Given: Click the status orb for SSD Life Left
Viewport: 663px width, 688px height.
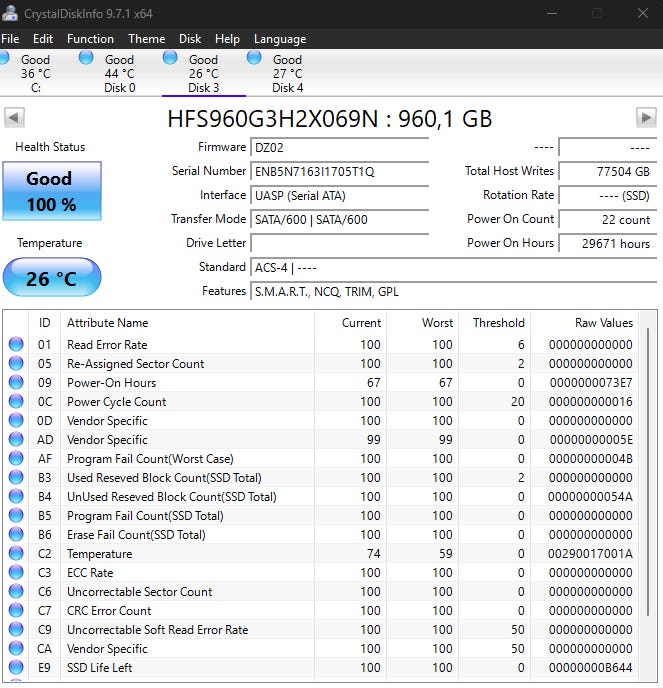Looking at the screenshot, I should (x=16, y=667).
